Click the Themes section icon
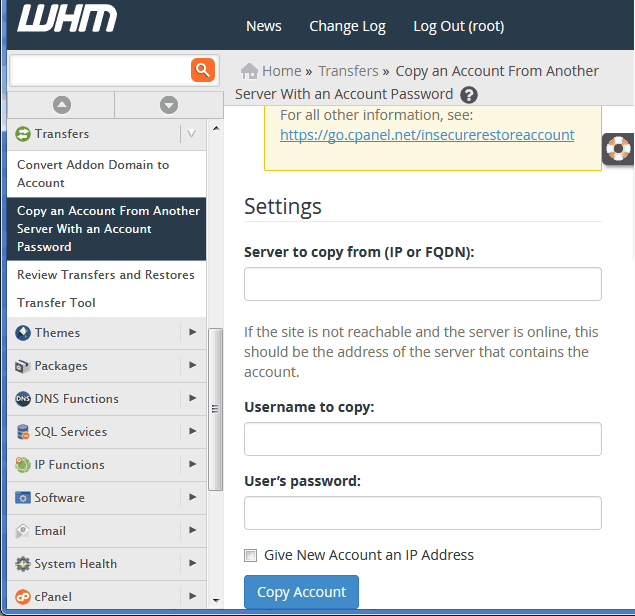This screenshot has height=616, width=635. coord(23,333)
